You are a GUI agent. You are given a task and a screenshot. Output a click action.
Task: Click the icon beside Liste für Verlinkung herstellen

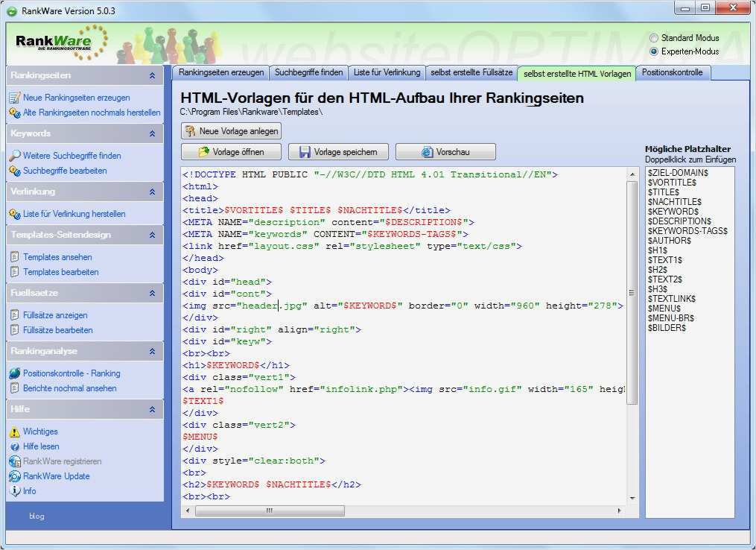[14, 214]
